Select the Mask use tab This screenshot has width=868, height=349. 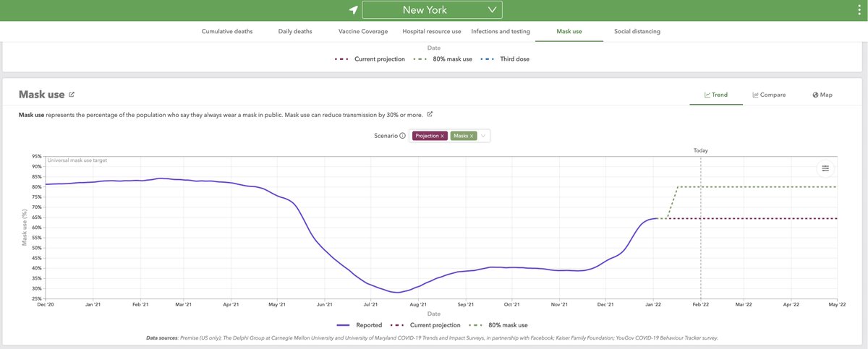coord(569,32)
